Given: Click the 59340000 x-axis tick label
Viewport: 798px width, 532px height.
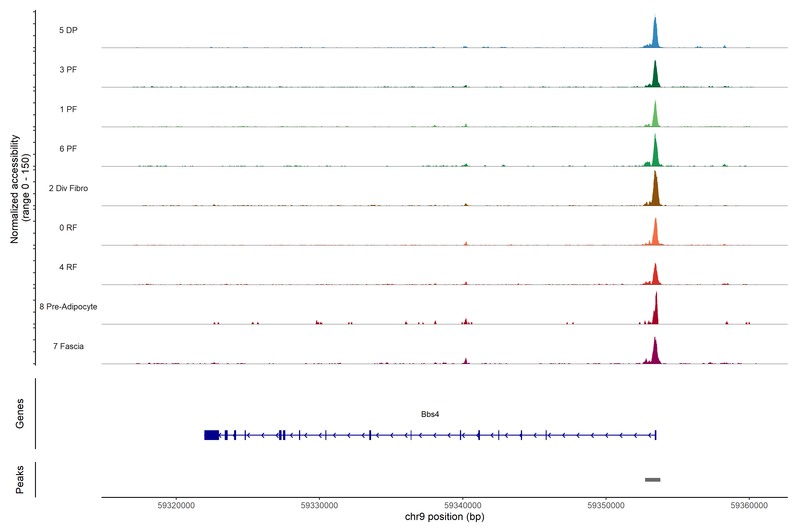Looking at the screenshot, I should 462,505.
